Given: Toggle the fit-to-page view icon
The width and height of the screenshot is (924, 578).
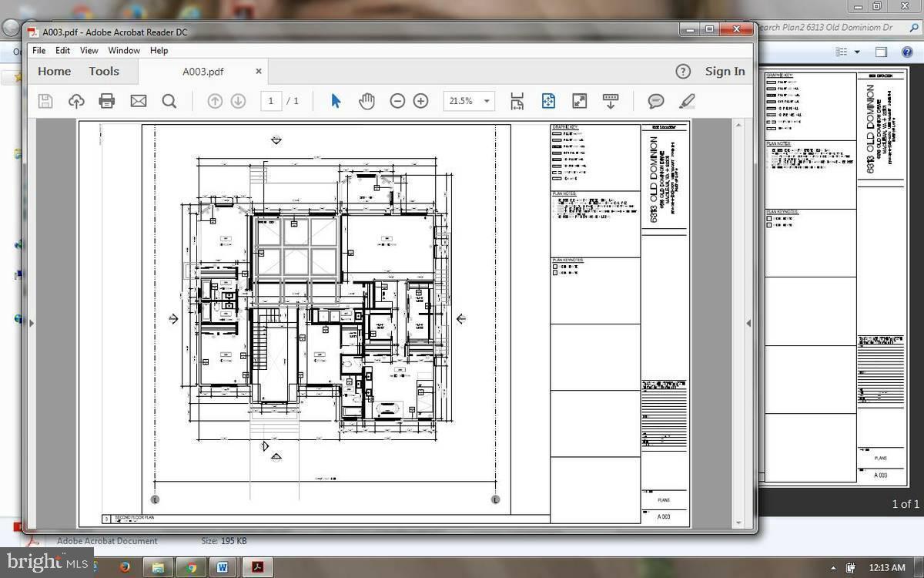Looking at the screenshot, I should (x=548, y=101).
